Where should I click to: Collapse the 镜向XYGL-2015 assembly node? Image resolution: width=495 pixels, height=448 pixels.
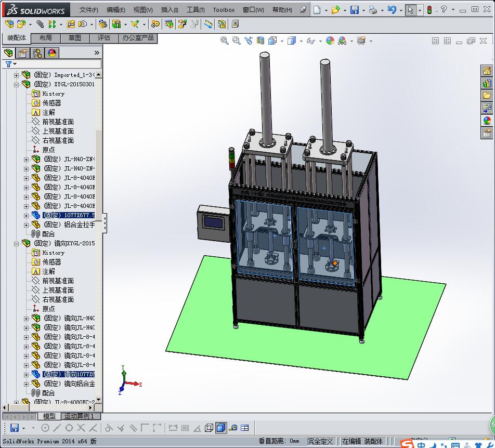point(16,242)
